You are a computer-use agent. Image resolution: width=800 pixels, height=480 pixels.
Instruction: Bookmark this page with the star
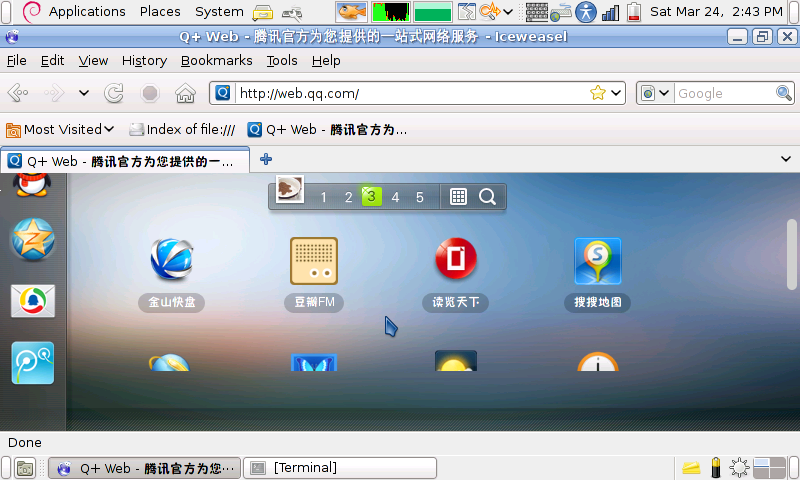coord(597,93)
